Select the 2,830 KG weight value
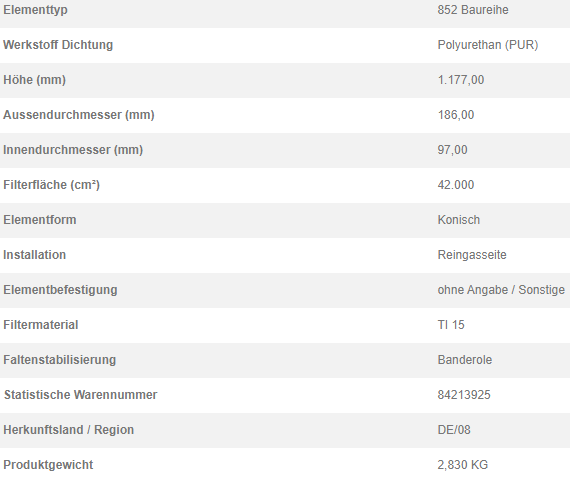The width and height of the screenshot is (570, 477). 463,465
